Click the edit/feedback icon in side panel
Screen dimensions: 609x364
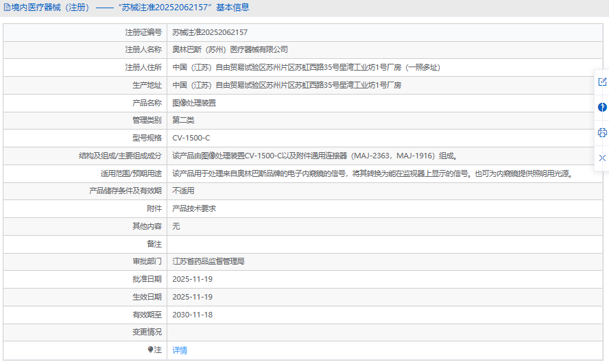point(602,82)
